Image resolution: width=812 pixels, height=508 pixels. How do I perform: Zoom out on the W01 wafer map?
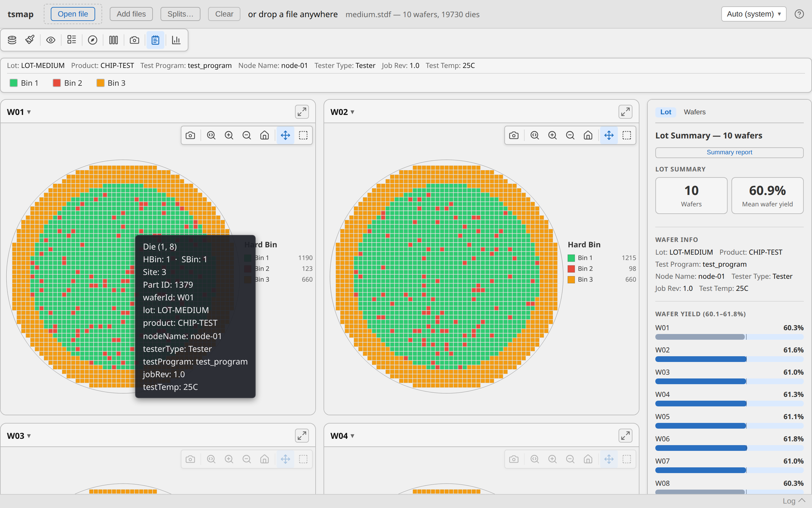point(247,135)
